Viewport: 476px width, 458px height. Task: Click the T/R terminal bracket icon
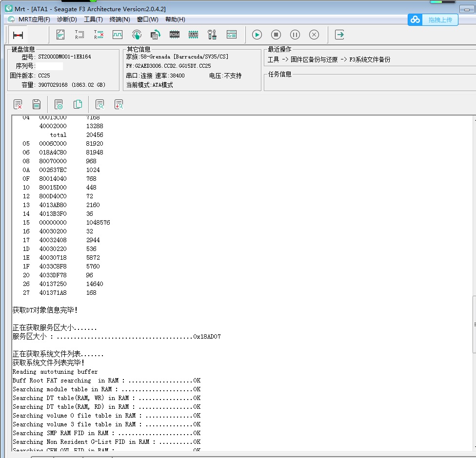coord(79,35)
